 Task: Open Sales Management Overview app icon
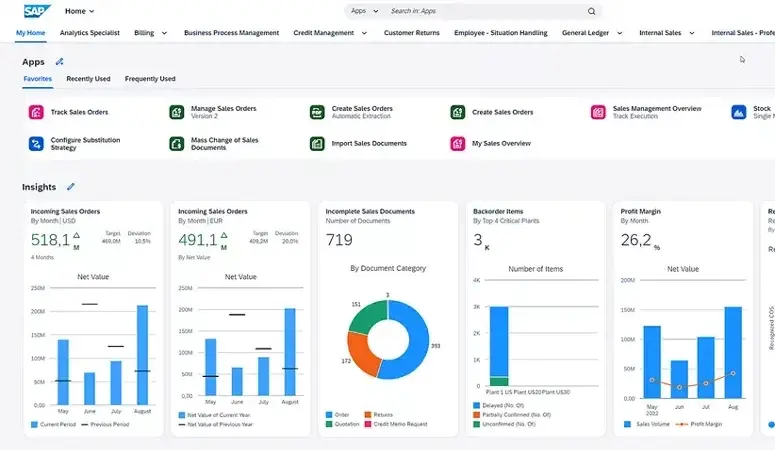(x=598, y=112)
